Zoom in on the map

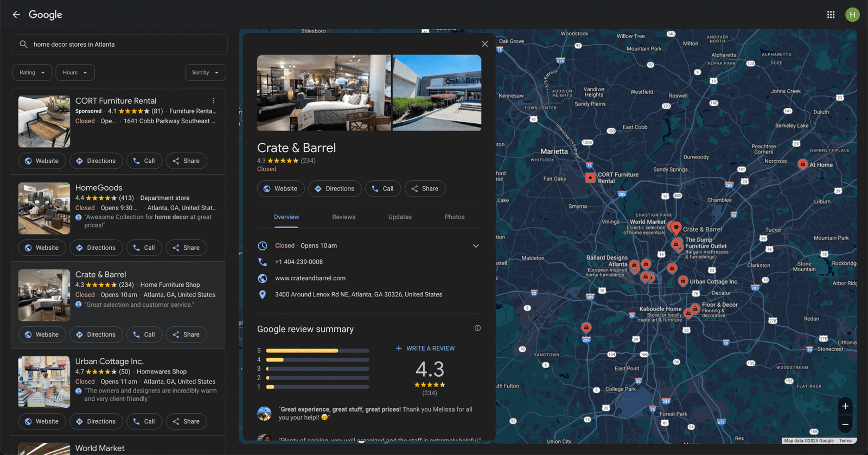tap(845, 406)
